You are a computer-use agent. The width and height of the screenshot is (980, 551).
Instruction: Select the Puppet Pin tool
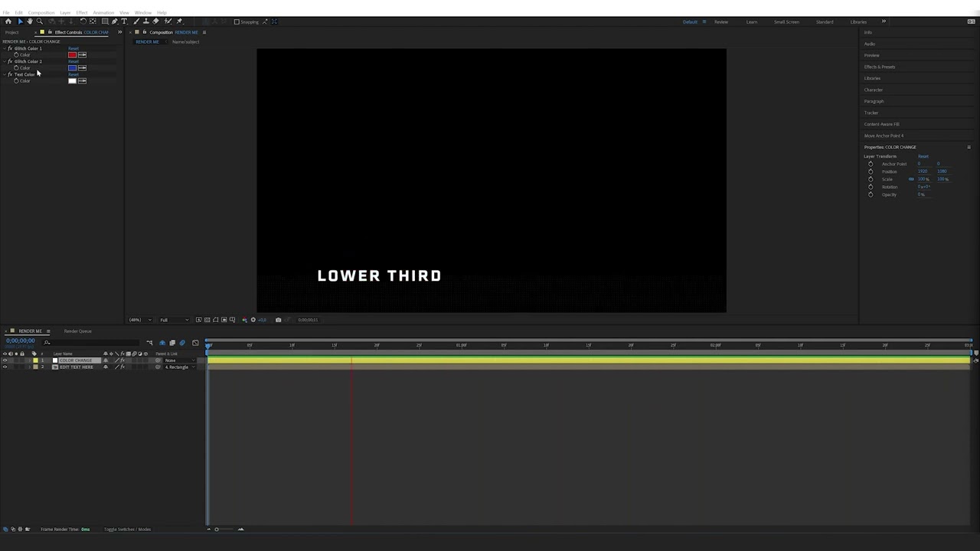tap(179, 21)
